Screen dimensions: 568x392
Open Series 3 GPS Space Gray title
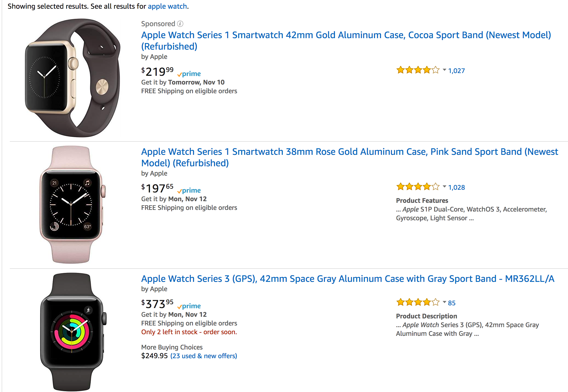[x=348, y=279]
